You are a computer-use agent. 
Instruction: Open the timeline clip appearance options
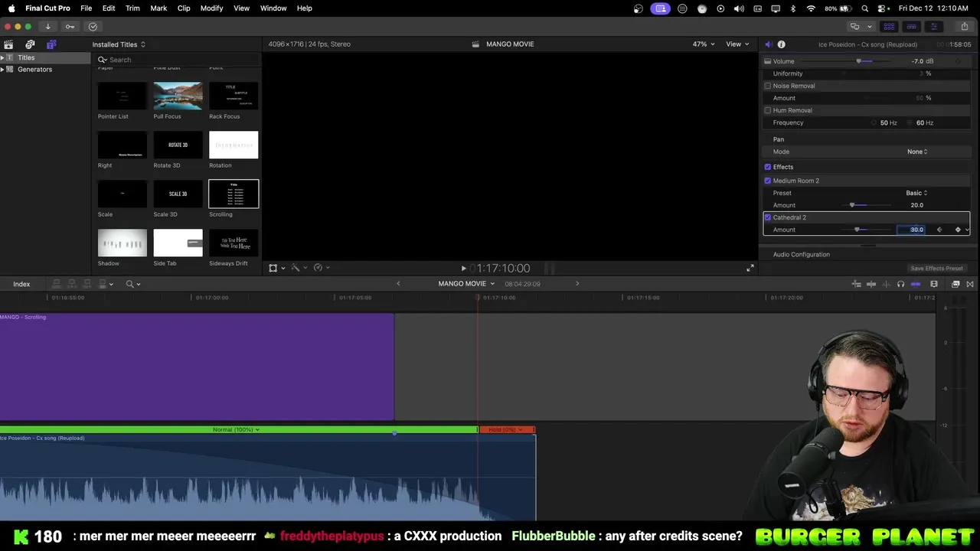(x=934, y=284)
